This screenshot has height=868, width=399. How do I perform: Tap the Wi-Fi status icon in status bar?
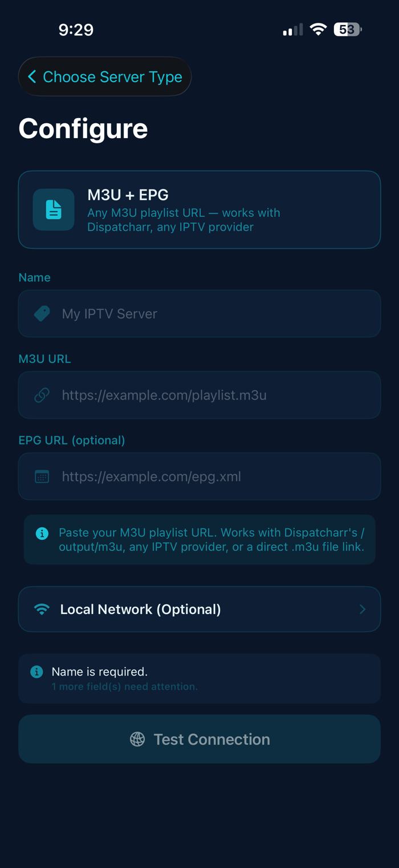[318, 30]
